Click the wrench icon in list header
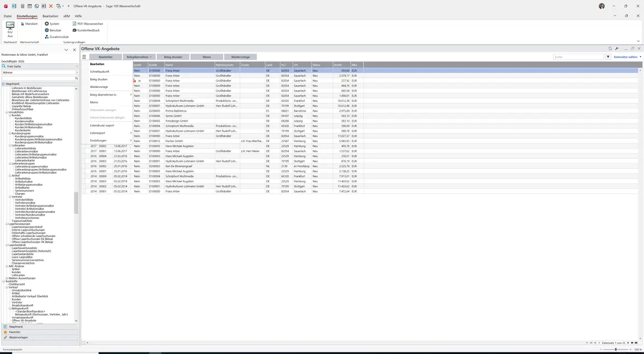The height and width of the screenshot is (354, 644). pos(617,48)
